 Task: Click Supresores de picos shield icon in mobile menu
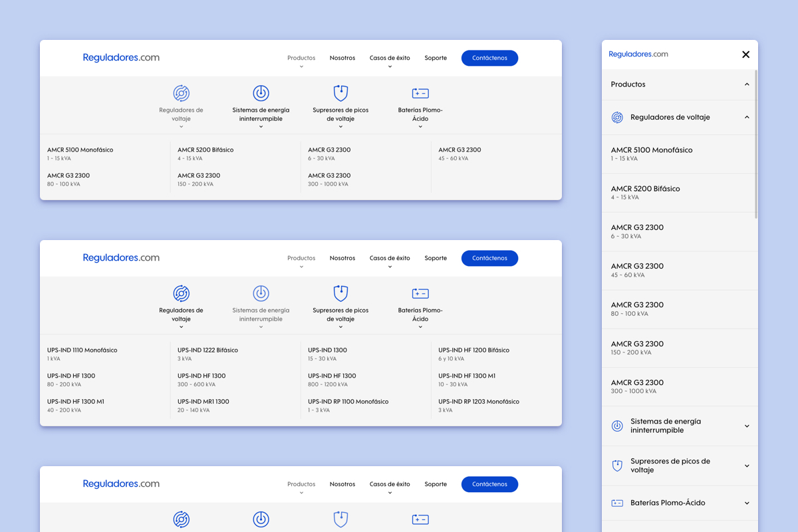[x=617, y=465]
